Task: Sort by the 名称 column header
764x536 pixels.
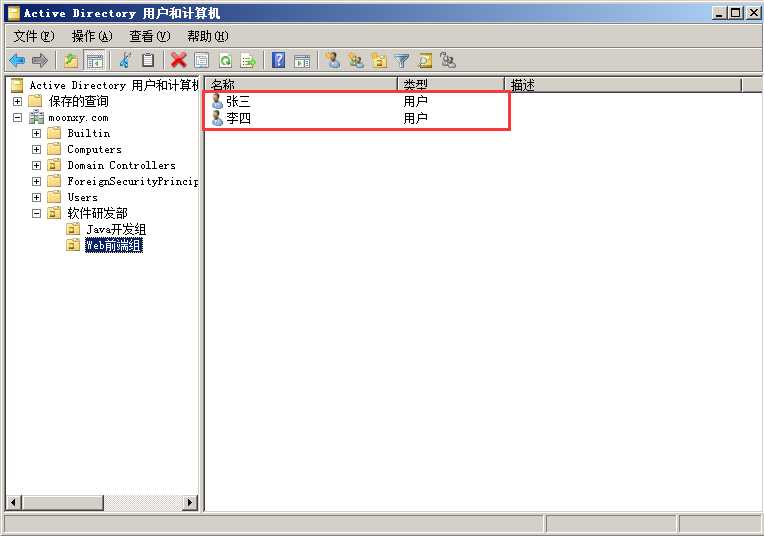Action: [301, 85]
